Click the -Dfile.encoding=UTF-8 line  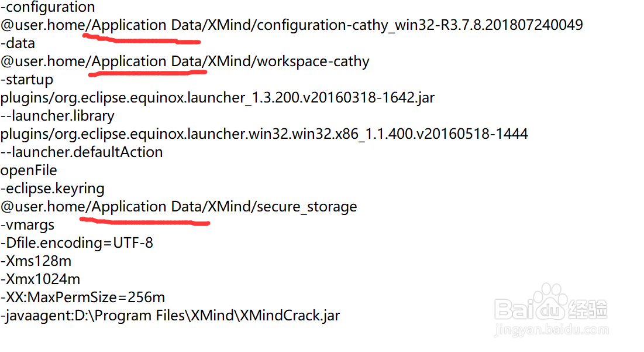[77, 243]
